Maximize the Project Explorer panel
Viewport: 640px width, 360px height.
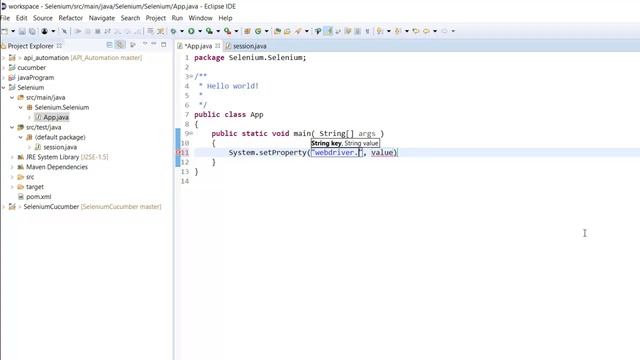[x=164, y=44]
